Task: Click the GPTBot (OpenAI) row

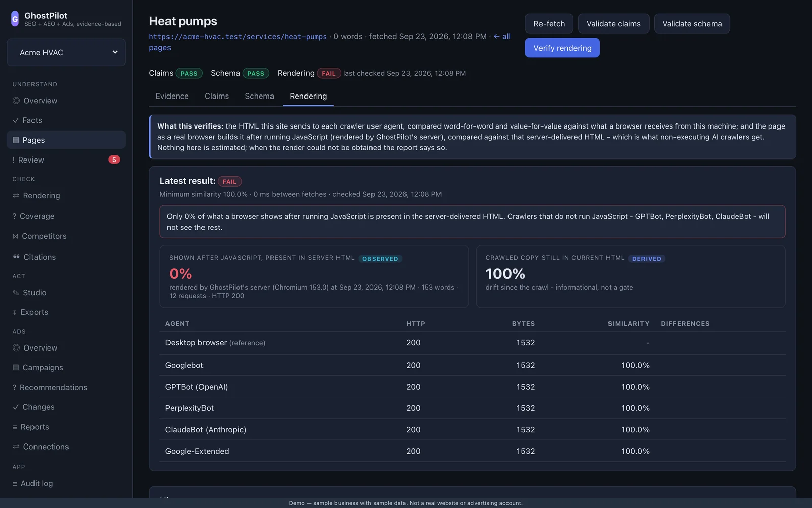Action: 472,387
